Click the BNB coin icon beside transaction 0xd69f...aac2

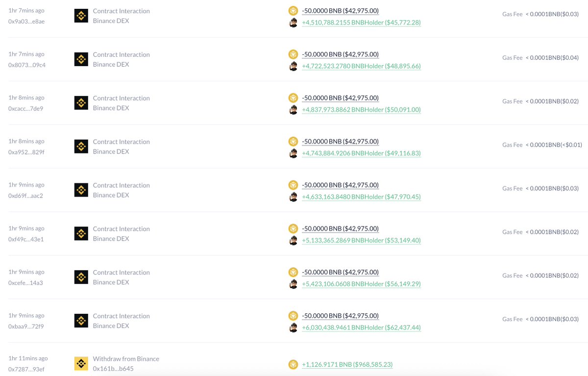pyautogui.click(x=293, y=185)
